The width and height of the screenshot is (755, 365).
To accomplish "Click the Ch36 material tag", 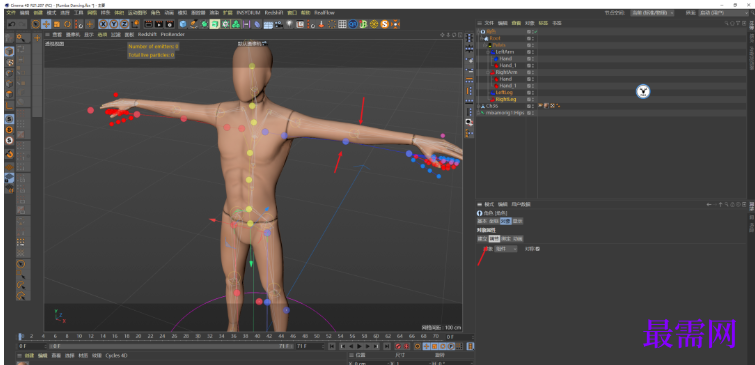I will pos(546,106).
